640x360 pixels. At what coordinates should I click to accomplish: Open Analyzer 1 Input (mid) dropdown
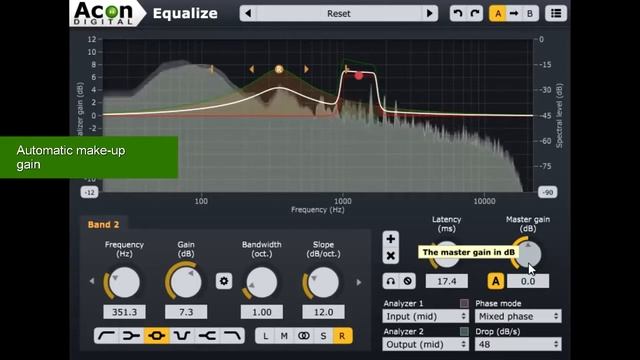(425, 316)
